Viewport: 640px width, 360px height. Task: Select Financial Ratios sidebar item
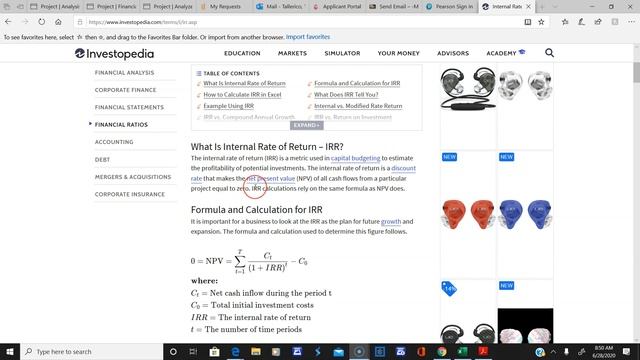pyautogui.click(x=121, y=124)
